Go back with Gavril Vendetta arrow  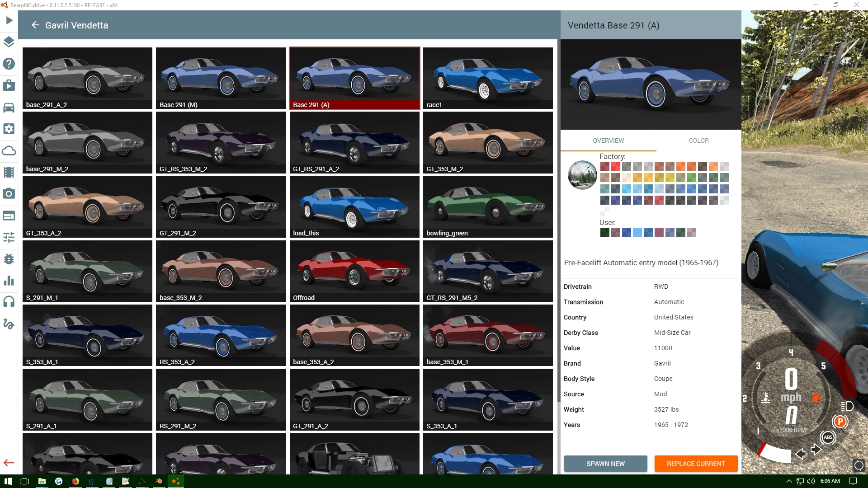point(35,25)
